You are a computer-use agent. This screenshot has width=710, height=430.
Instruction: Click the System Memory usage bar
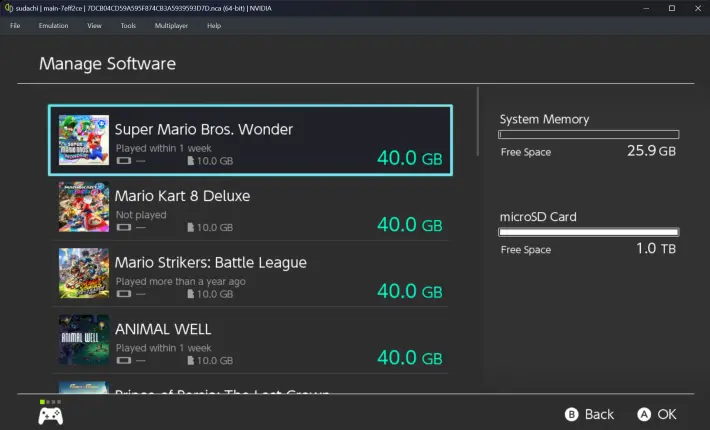[x=589, y=134]
